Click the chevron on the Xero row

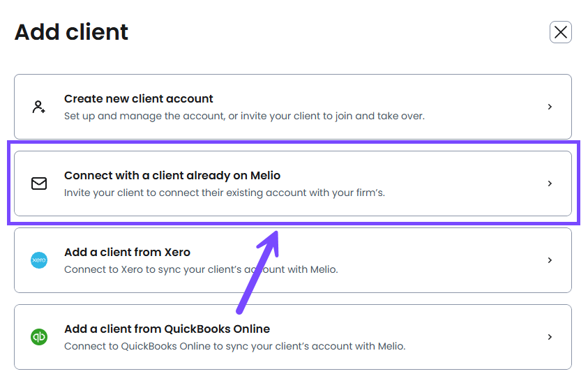coord(550,260)
